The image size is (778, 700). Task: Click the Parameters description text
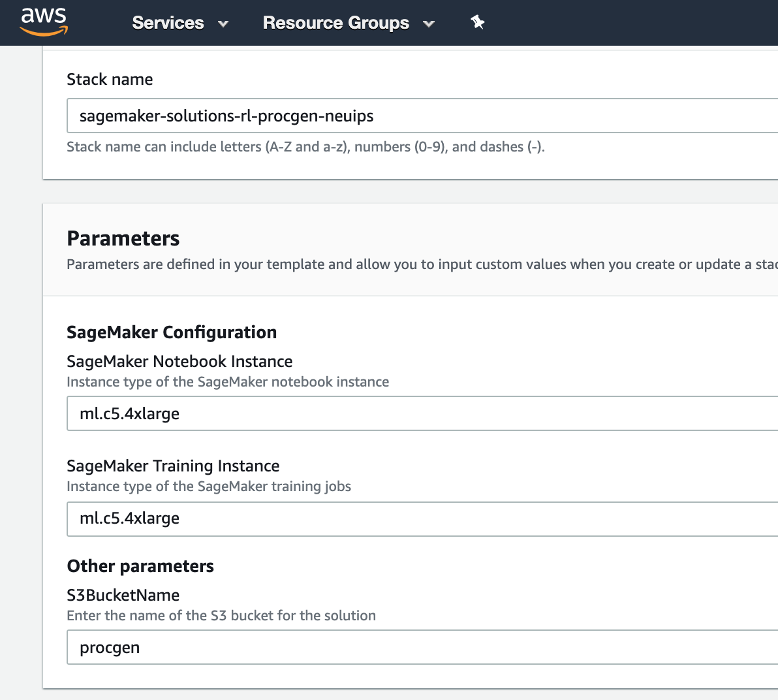422,264
